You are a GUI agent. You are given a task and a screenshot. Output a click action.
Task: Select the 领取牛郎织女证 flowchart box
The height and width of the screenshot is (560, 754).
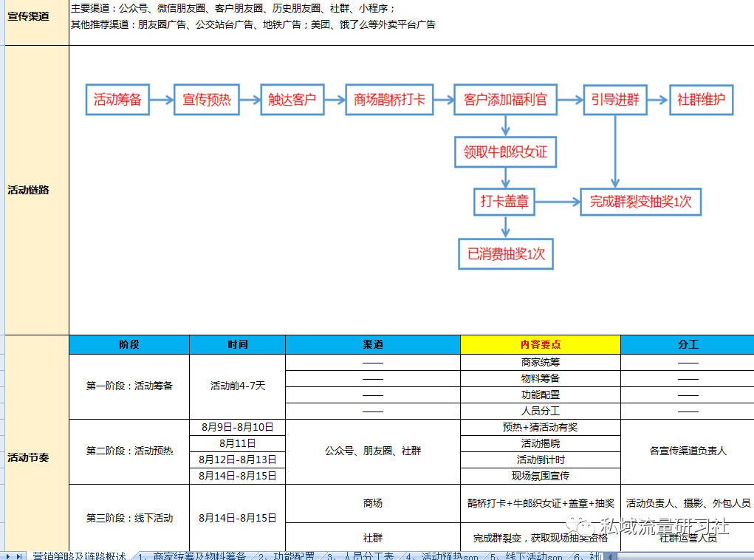tap(505, 152)
